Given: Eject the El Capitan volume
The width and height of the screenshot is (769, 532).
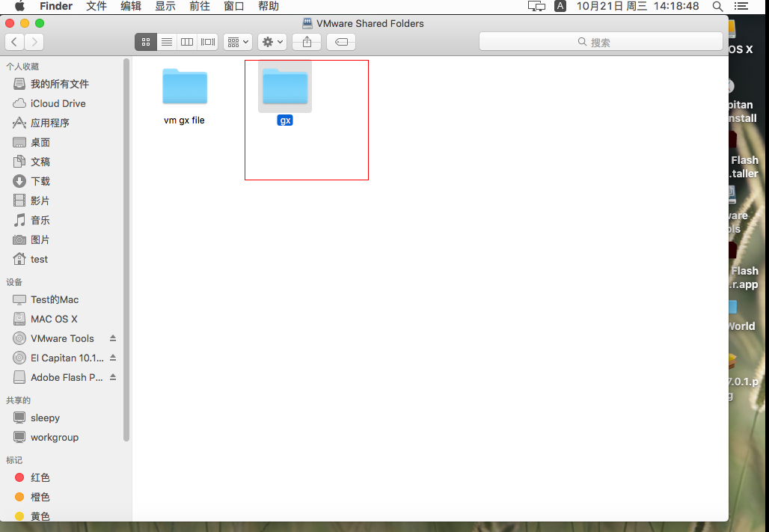Looking at the screenshot, I should 113,358.
